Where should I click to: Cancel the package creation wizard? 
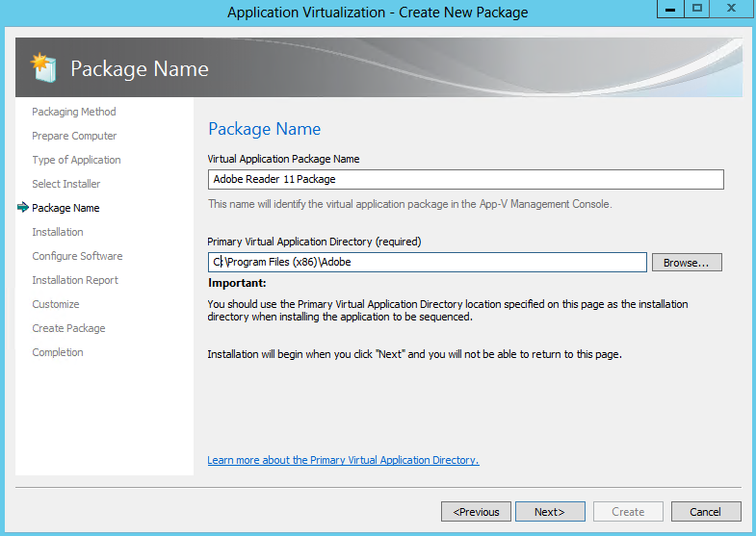(706, 511)
